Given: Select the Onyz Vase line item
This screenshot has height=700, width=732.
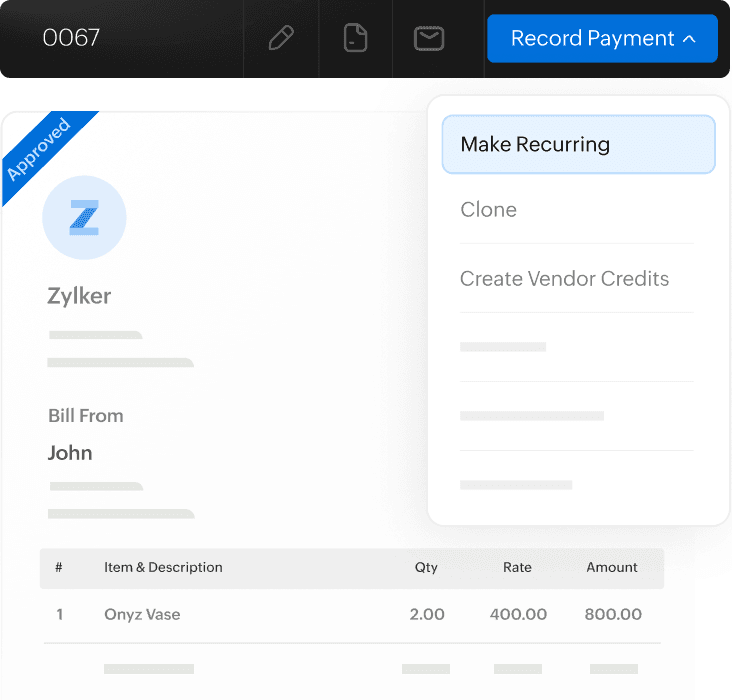Looking at the screenshot, I should [142, 614].
